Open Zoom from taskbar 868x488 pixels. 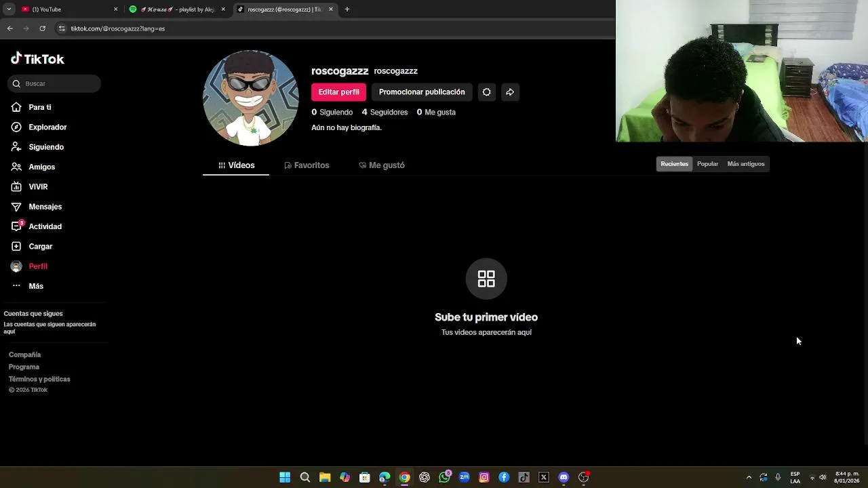click(x=464, y=477)
